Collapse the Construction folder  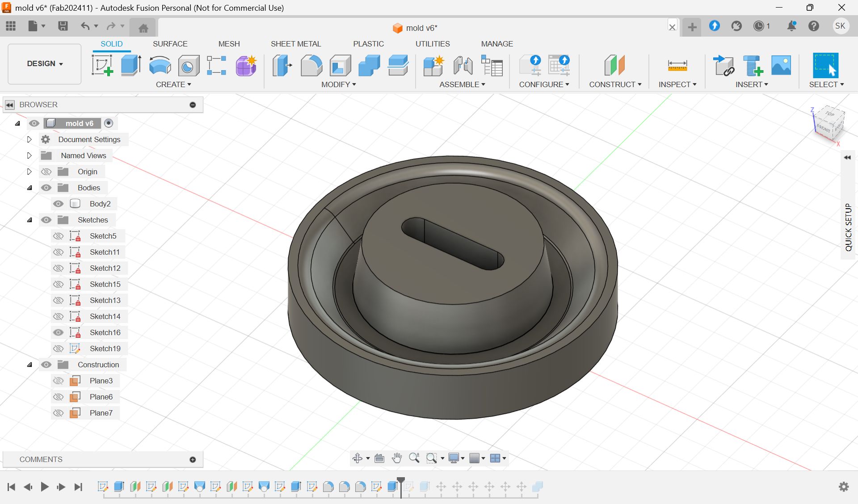(29, 365)
